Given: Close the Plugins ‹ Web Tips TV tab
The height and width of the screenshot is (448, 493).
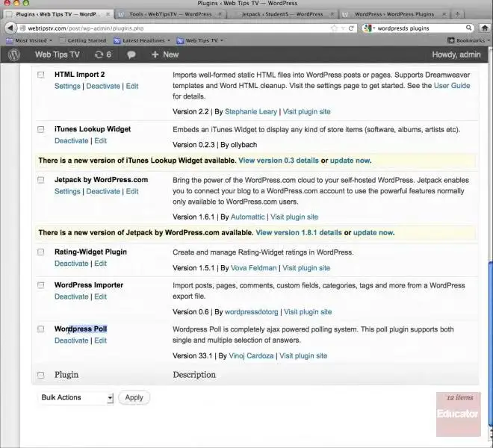Looking at the screenshot, I should click(x=108, y=14).
